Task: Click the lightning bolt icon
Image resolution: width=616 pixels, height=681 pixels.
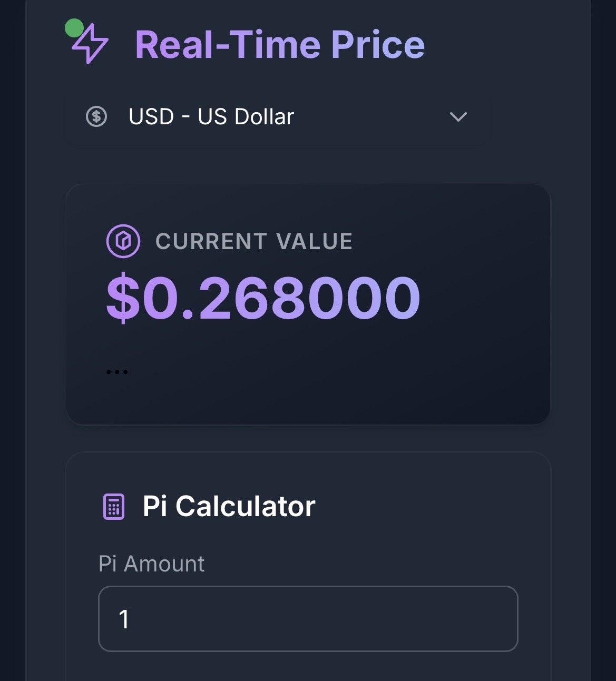Action: [91, 44]
